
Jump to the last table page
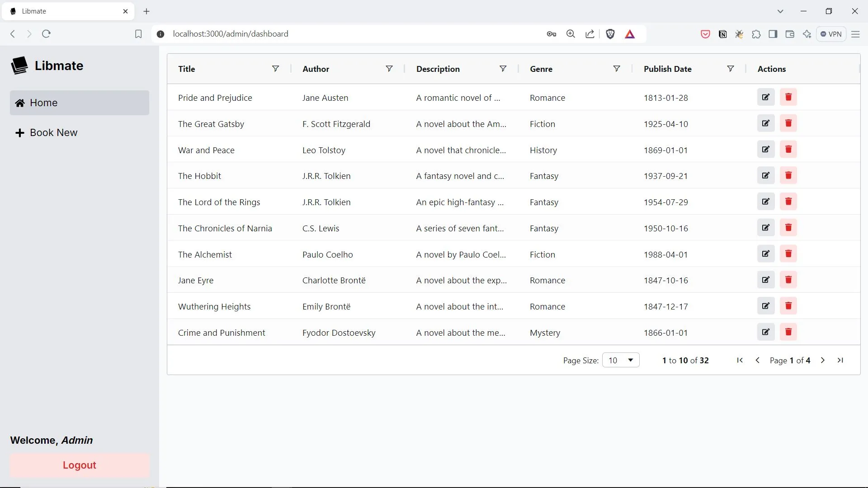click(840, 360)
